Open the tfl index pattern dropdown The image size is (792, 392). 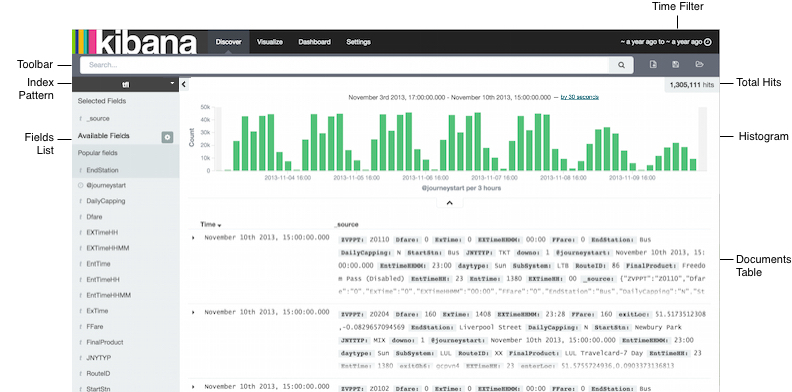[126, 84]
